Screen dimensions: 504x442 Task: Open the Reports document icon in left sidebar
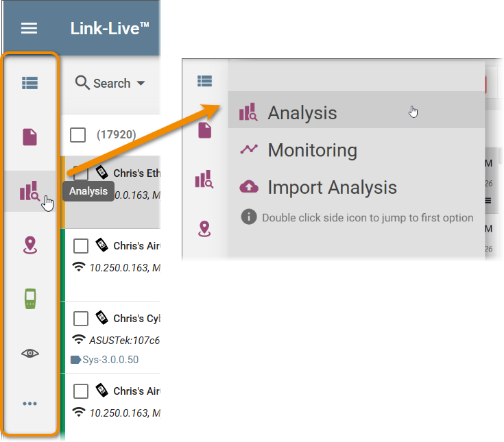[x=30, y=137]
